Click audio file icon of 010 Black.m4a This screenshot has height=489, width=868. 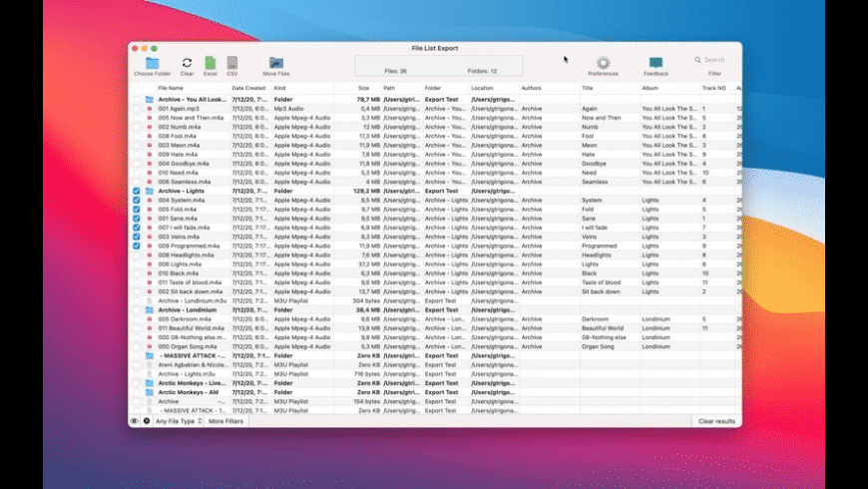point(149,273)
